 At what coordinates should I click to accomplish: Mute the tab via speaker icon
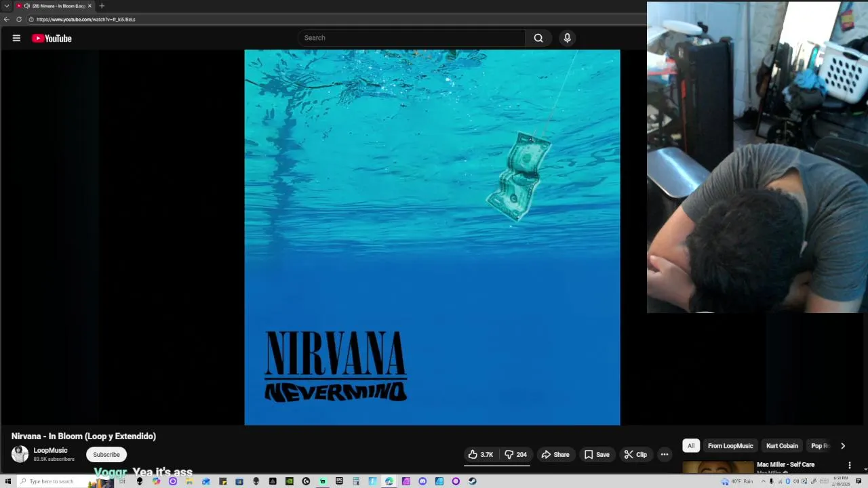tap(27, 6)
